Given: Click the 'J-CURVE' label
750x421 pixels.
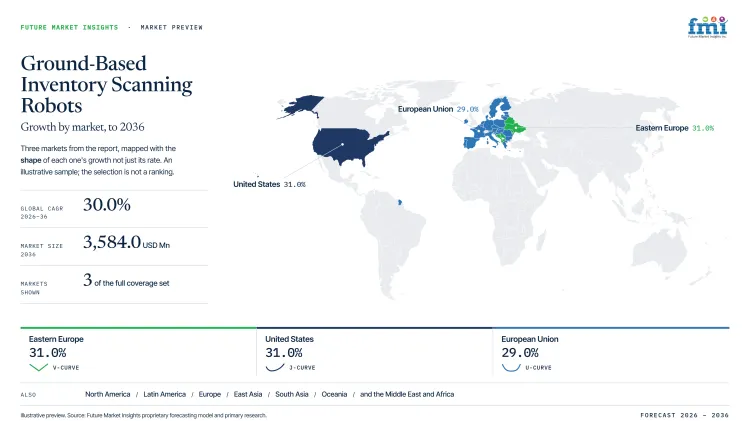Looking at the screenshot, I should pyautogui.click(x=302, y=368).
